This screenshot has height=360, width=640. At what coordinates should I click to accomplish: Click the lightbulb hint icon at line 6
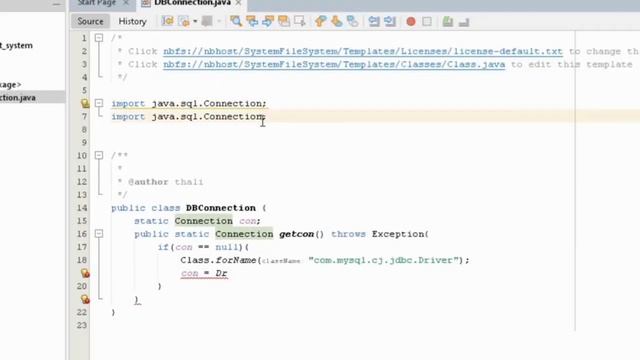[x=84, y=103]
